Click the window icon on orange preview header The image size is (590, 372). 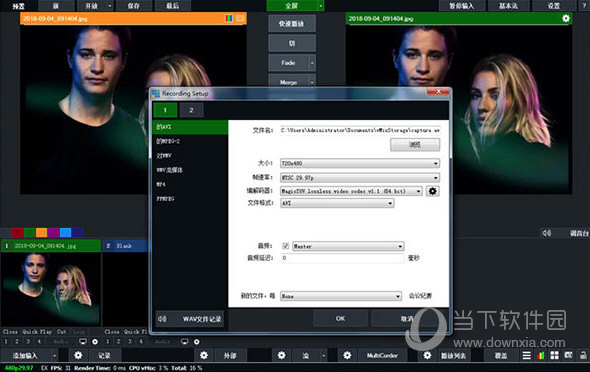[x=240, y=18]
